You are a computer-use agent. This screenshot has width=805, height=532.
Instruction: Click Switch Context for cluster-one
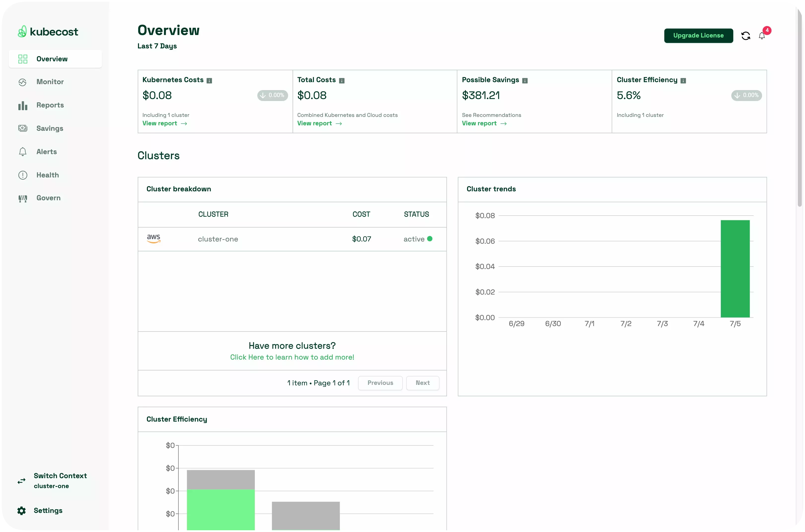click(60, 476)
